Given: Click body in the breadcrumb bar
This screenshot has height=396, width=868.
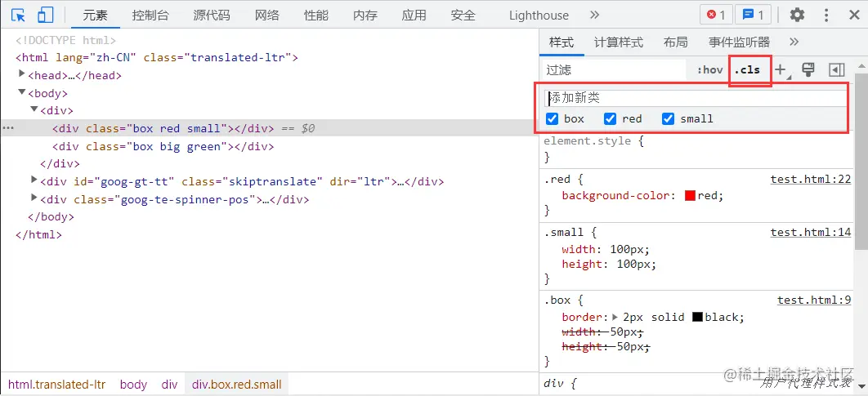Looking at the screenshot, I should click(133, 385).
